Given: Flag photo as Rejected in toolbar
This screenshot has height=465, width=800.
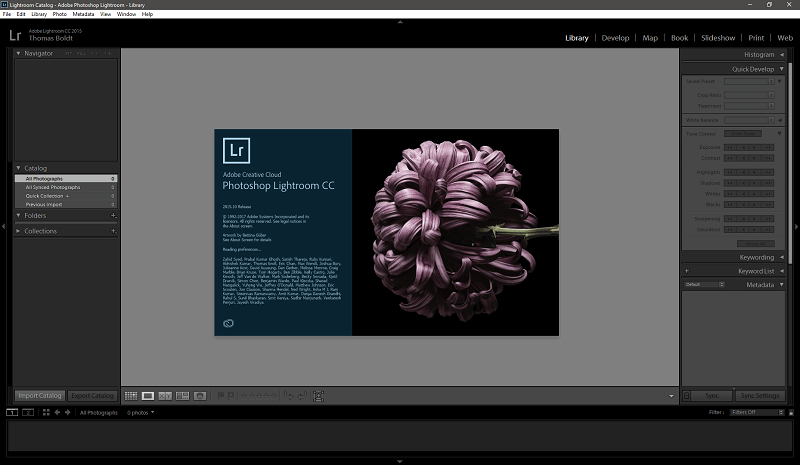Looking at the screenshot, I should (x=231, y=396).
